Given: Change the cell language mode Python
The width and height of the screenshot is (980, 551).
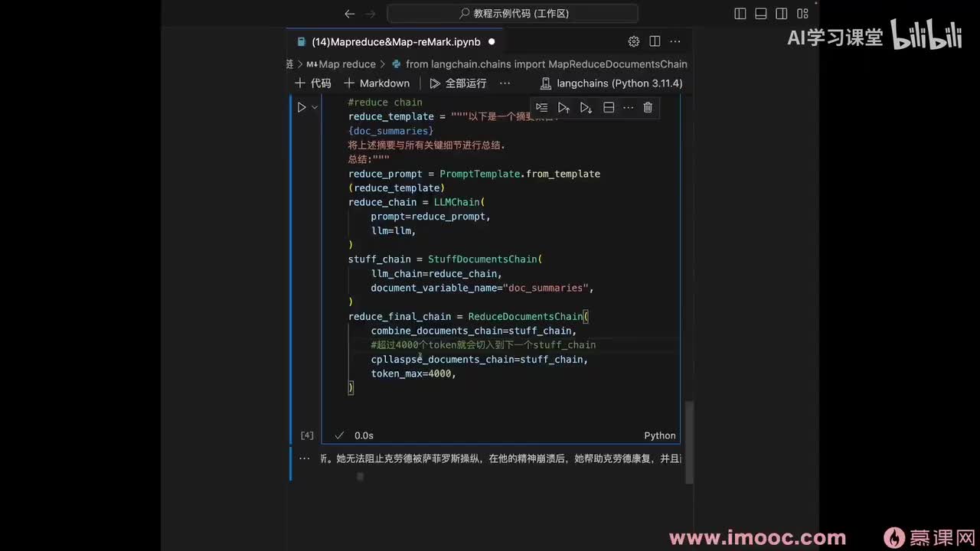Looking at the screenshot, I should pyautogui.click(x=660, y=435).
